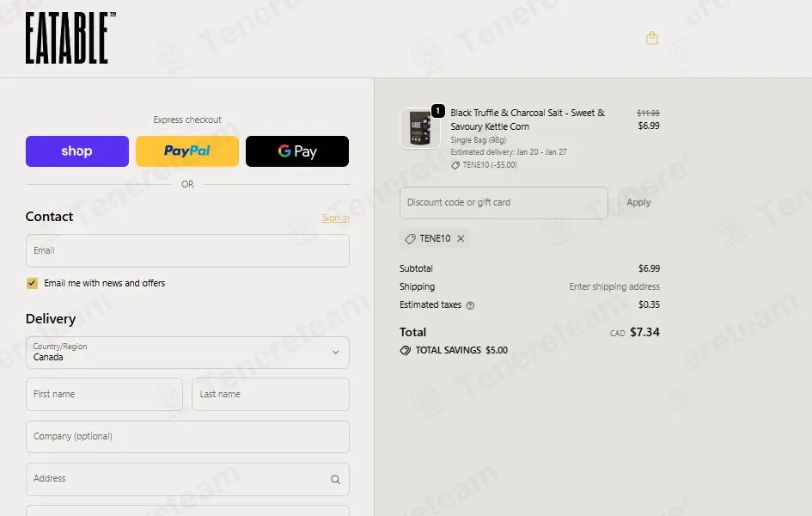The width and height of the screenshot is (812, 516).
Task: Click into the Last name field
Action: click(271, 394)
